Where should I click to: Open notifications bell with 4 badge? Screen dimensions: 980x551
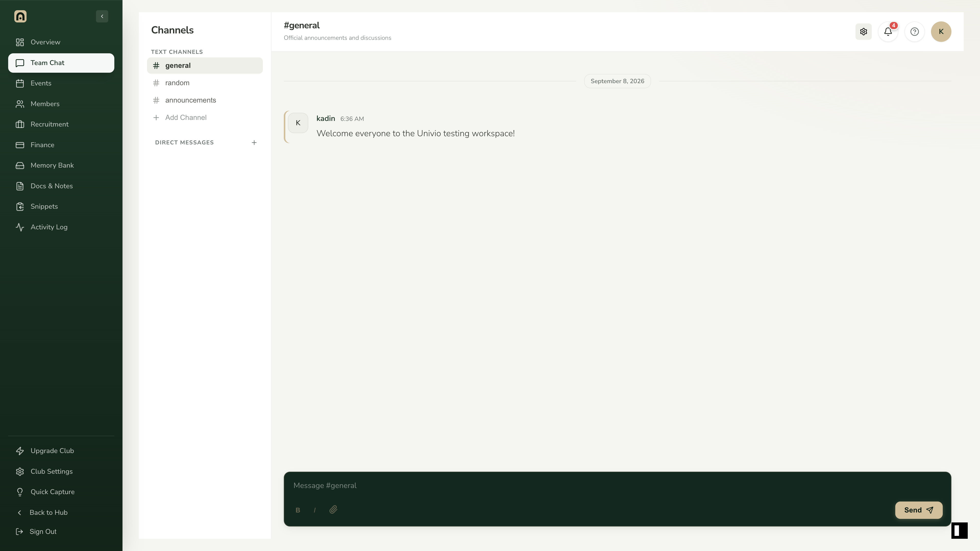(888, 32)
